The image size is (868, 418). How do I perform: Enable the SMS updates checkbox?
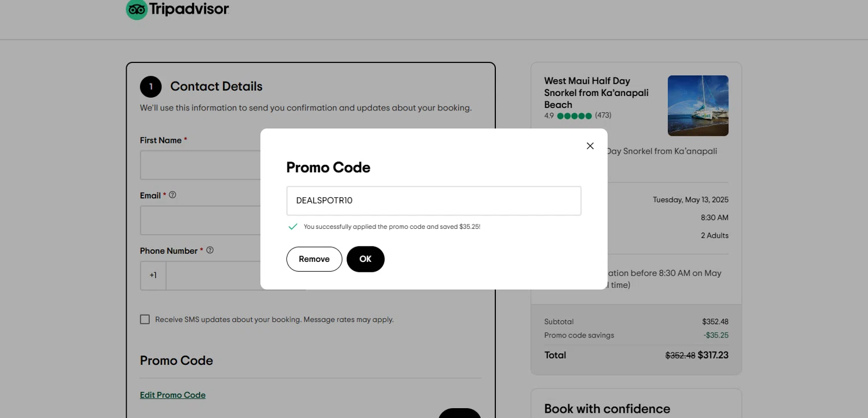pyautogui.click(x=145, y=319)
